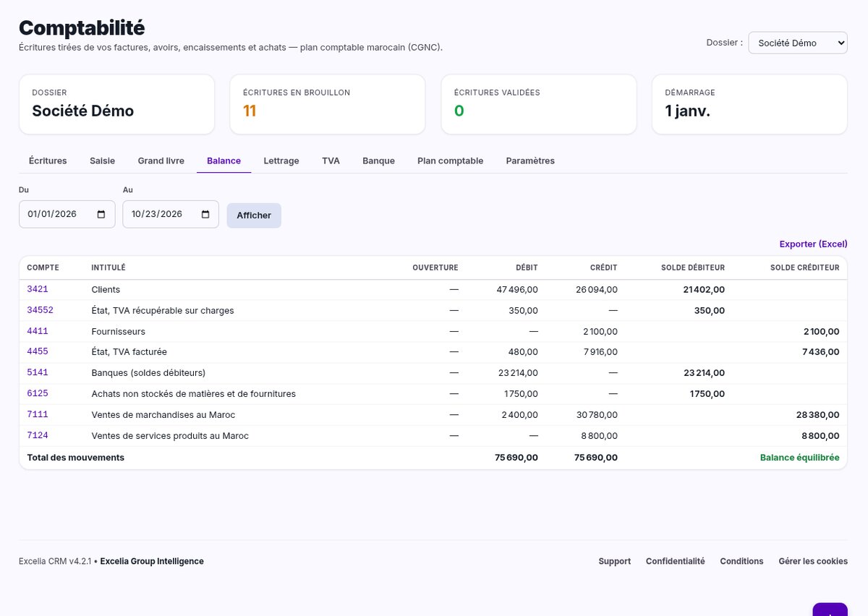Open the Conditions footer link

(x=741, y=561)
